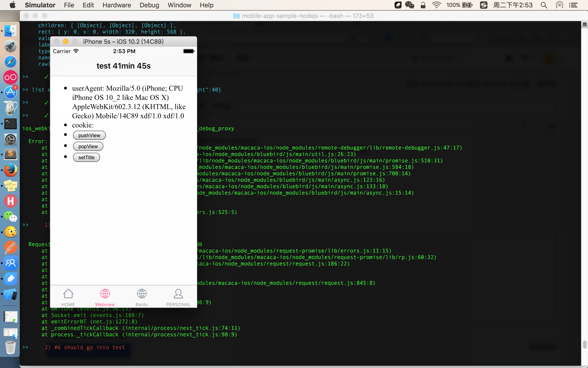Click the Spotlight search icon
The width and height of the screenshot is (588, 368).
tap(544, 5)
